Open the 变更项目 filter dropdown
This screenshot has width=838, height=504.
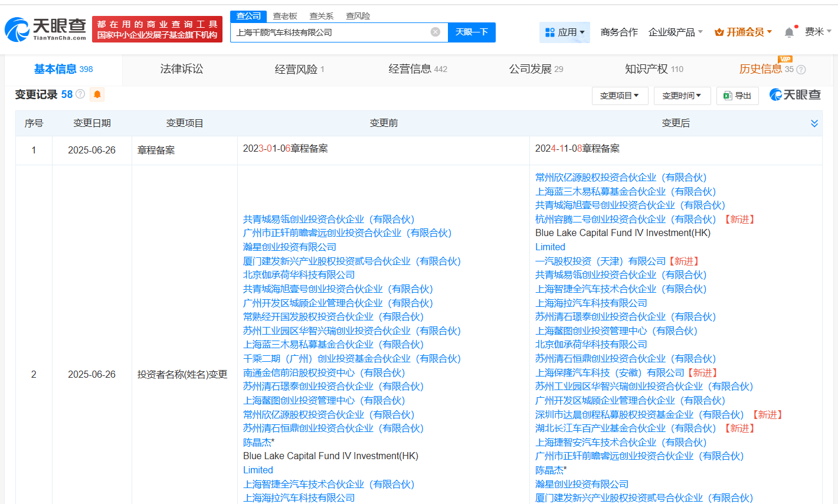[620, 96]
